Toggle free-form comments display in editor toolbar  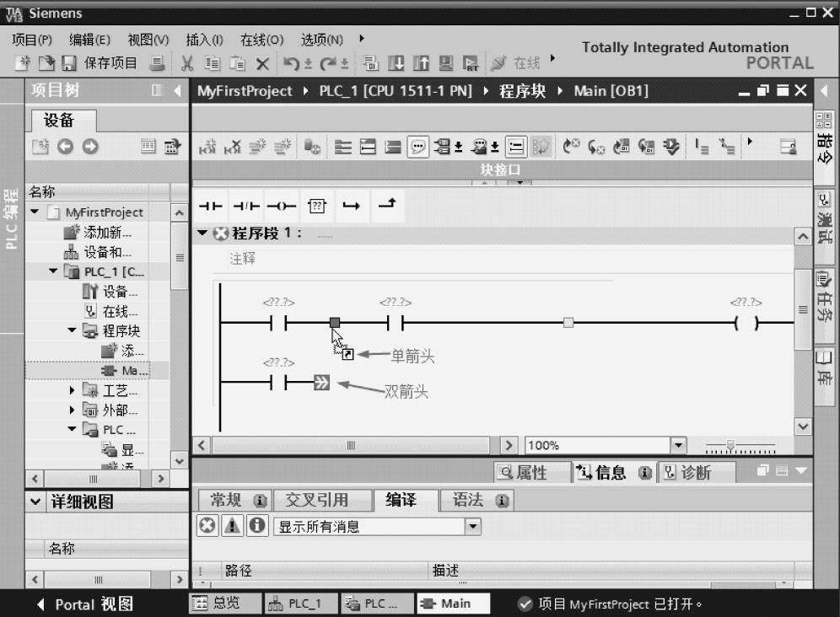click(x=417, y=147)
